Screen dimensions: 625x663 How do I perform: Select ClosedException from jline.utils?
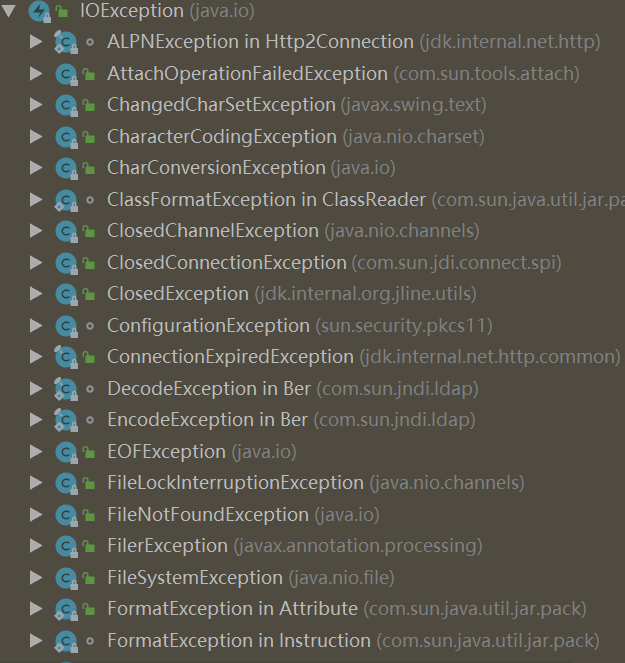pyautogui.click(x=292, y=294)
